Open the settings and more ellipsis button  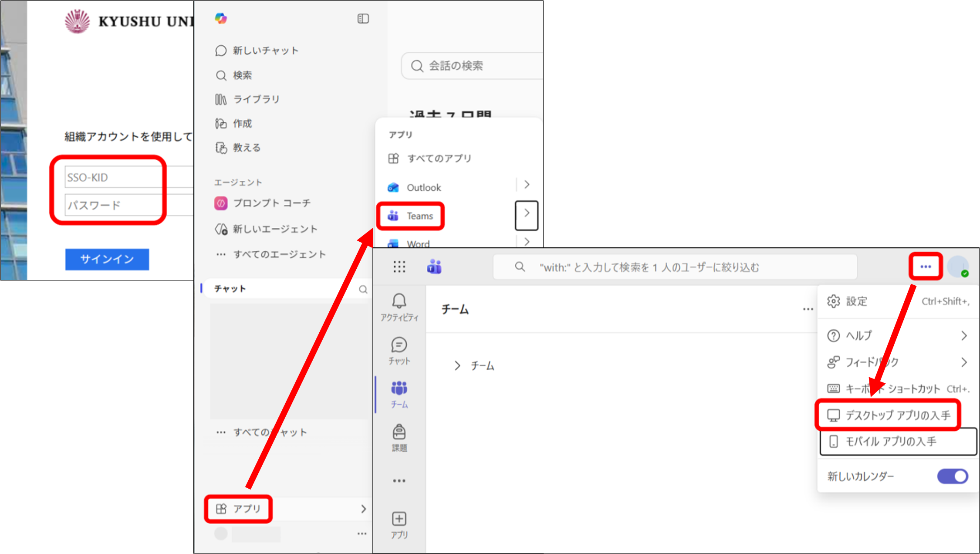point(926,267)
